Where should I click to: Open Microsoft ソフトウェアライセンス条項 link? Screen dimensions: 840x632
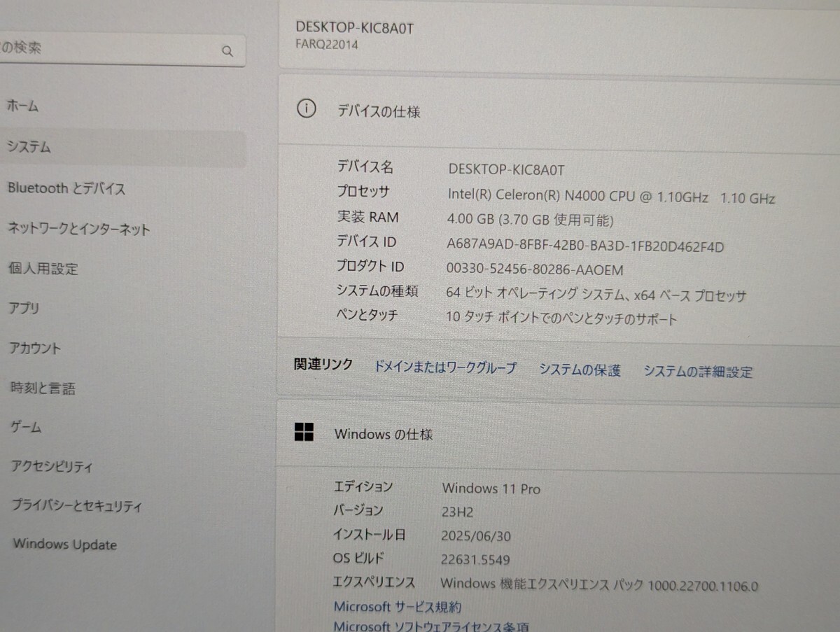[x=431, y=626]
